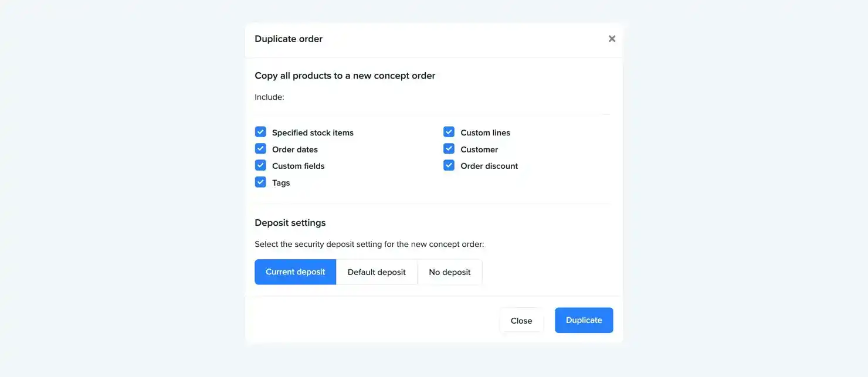This screenshot has width=868, height=377.
Task: Toggle the Customer checkbox off
Action: (x=449, y=148)
